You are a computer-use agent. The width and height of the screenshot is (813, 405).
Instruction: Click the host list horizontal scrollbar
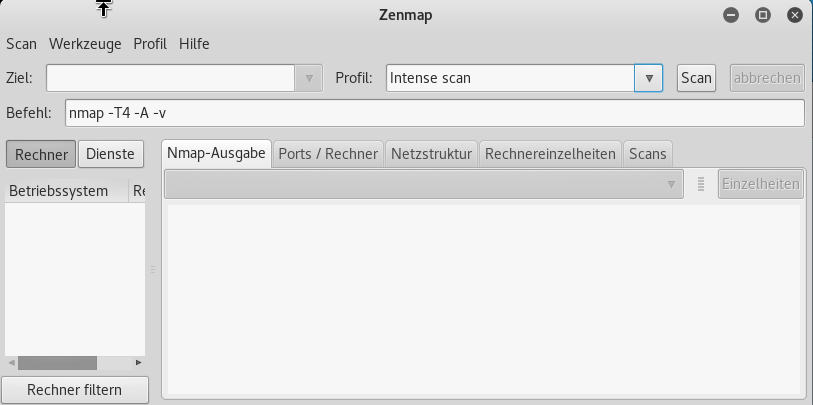[57, 363]
